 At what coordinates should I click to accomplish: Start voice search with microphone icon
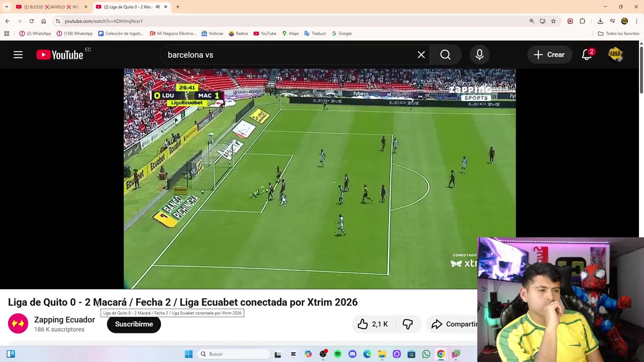pos(479,55)
